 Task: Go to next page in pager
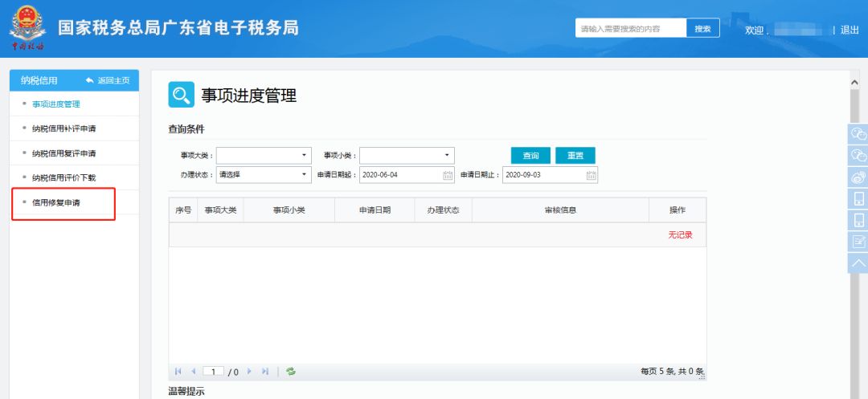click(249, 372)
